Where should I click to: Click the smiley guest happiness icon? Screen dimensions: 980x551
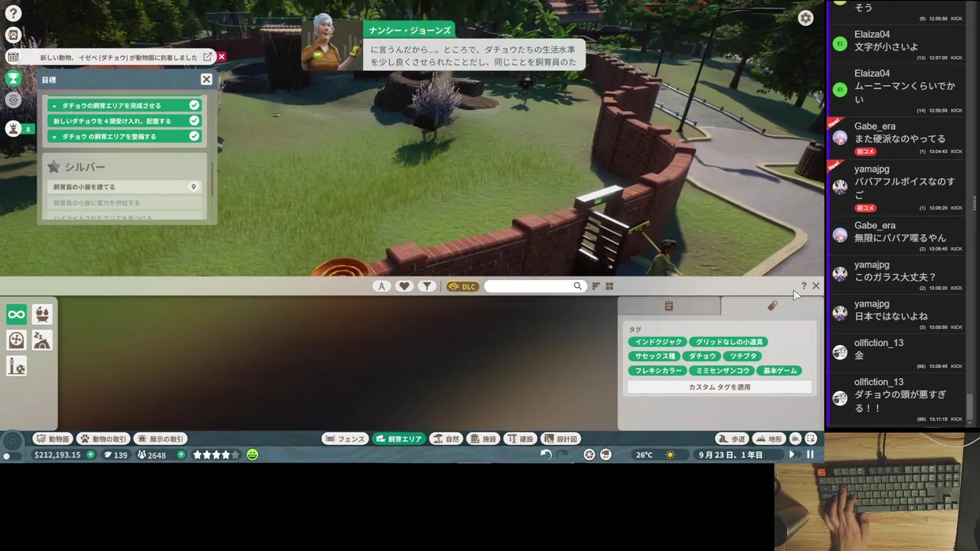(x=253, y=455)
